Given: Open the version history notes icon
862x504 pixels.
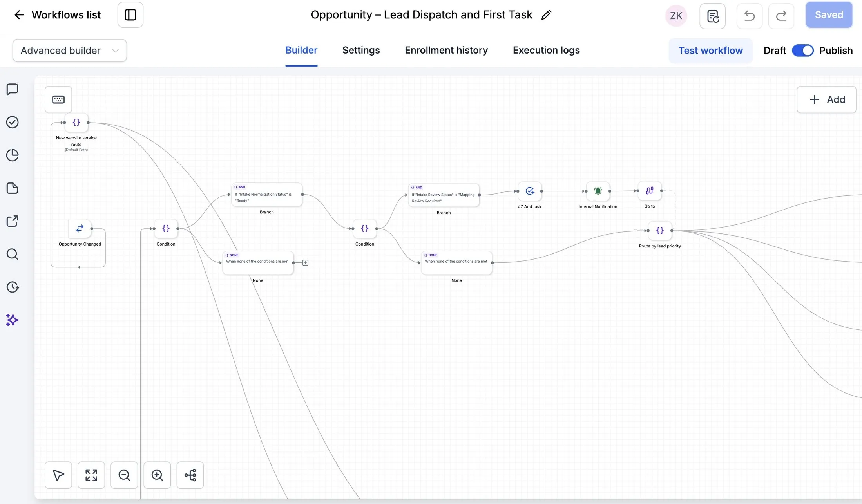Looking at the screenshot, I should point(712,16).
